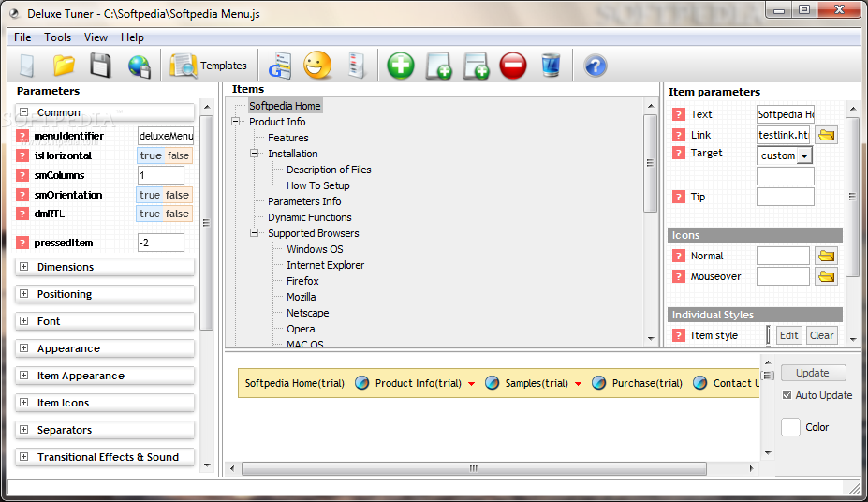Expand the Item Appearance section
Image resolution: width=868 pixels, height=502 pixels.
(x=23, y=375)
